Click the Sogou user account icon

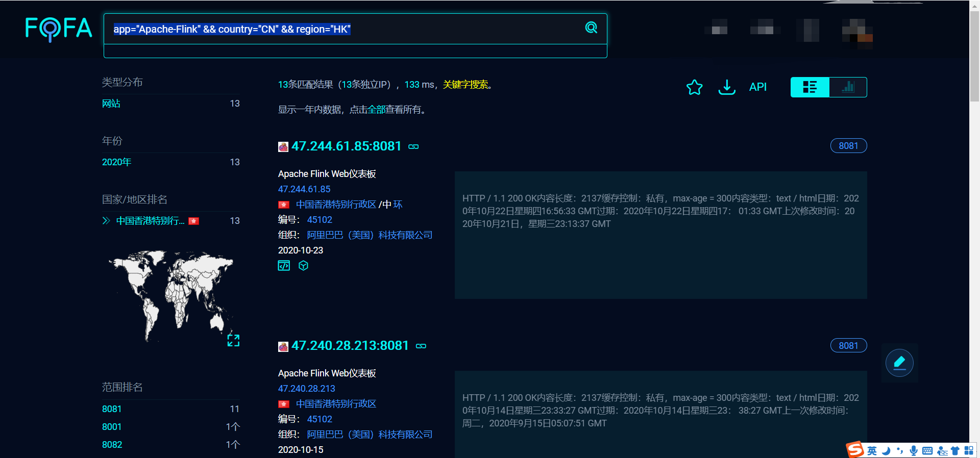pos(942,451)
